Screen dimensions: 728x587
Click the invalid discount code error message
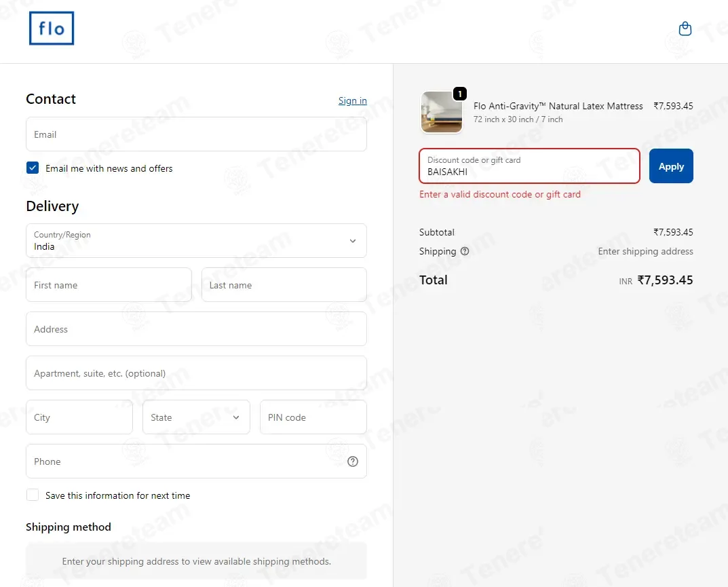500,194
